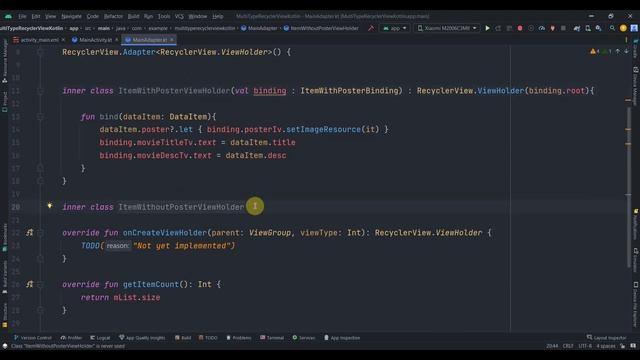Open the App Inspection tool window
The height and width of the screenshot is (360, 640).
pyautogui.click(x=342, y=338)
